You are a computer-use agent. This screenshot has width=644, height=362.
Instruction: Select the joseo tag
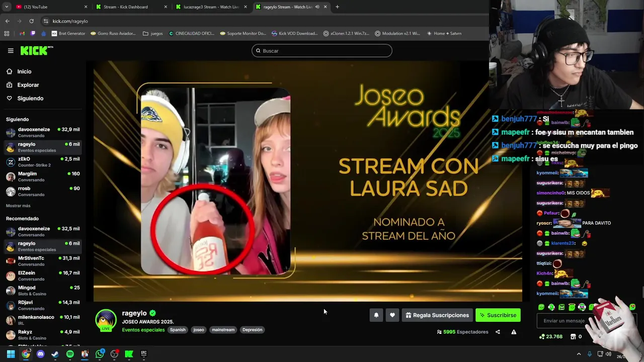tap(199, 330)
